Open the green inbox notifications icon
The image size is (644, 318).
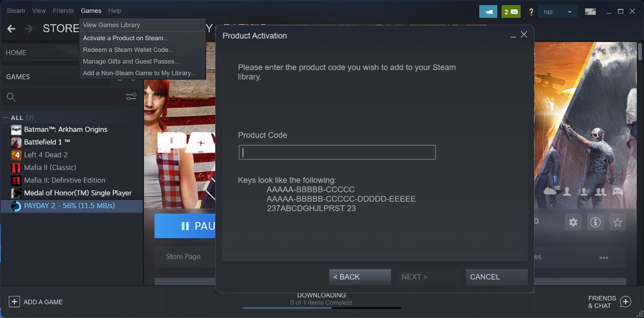coord(510,11)
